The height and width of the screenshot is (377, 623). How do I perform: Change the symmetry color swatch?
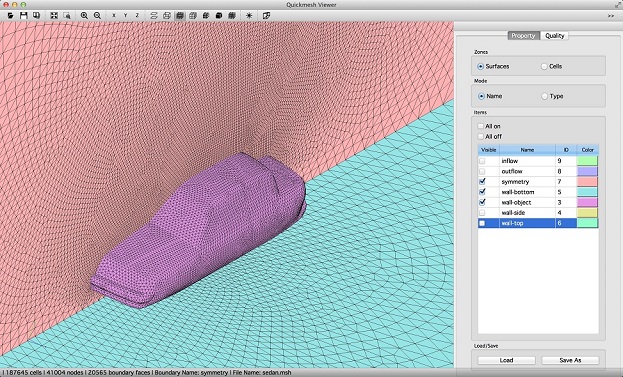click(587, 182)
